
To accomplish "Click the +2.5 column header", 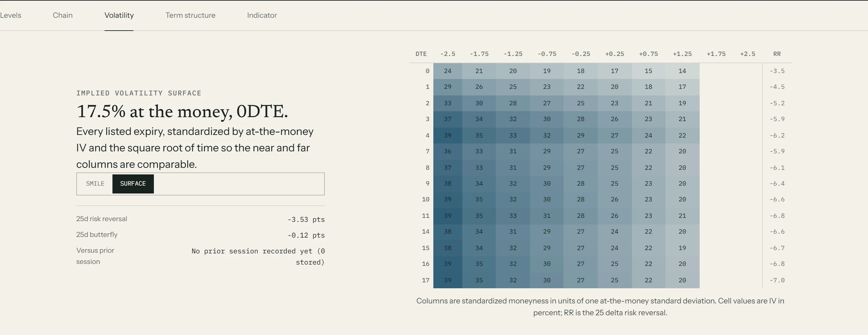I will 748,54.
